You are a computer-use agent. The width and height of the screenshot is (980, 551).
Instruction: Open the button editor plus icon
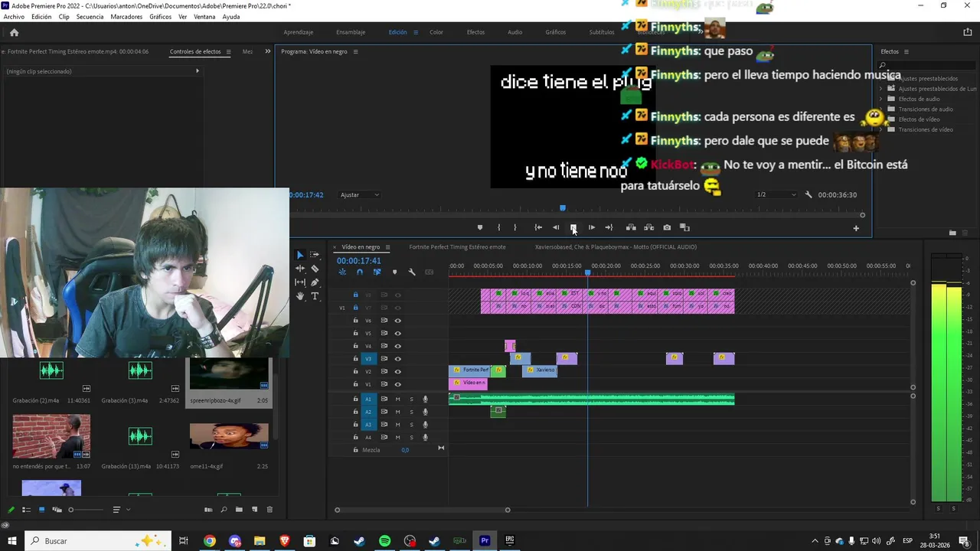[x=856, y=228]
